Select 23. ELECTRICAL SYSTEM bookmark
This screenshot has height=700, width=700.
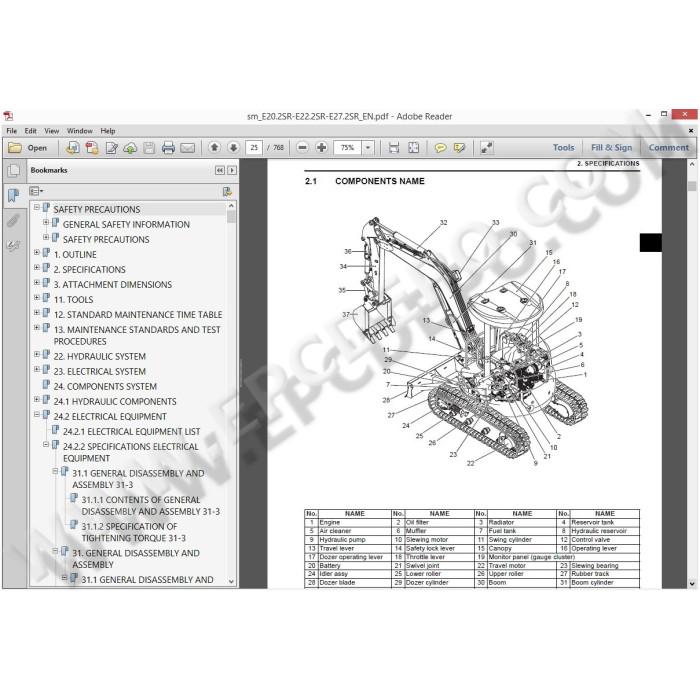(100, 371)
